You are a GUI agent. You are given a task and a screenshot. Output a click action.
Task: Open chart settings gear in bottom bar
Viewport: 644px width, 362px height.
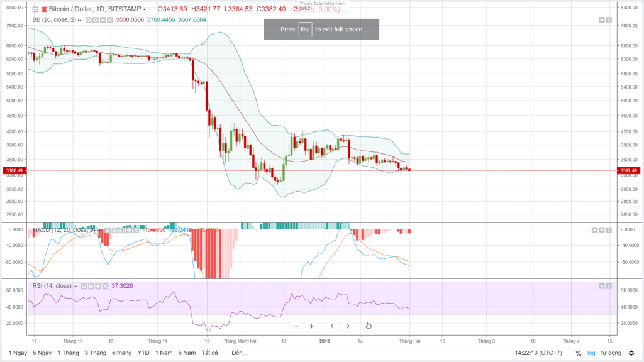(630, 353)
